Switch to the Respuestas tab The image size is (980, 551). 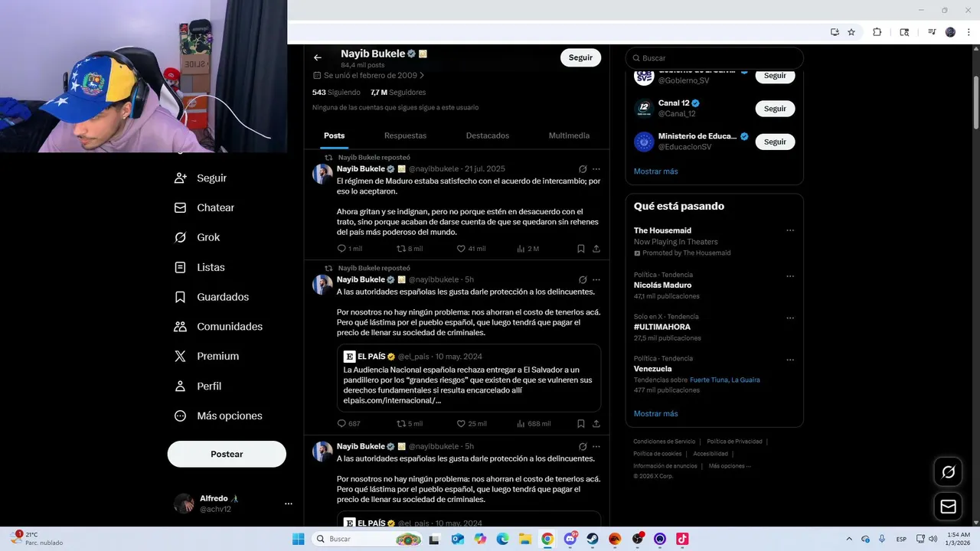pyautogui.click(x=405, y=135)
